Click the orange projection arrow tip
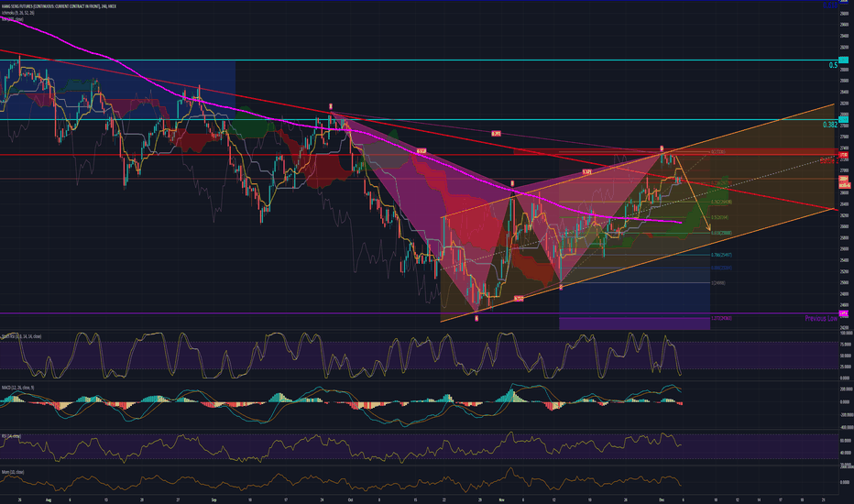This screenshot has height=504, width=854. click(x=710, y=229)
